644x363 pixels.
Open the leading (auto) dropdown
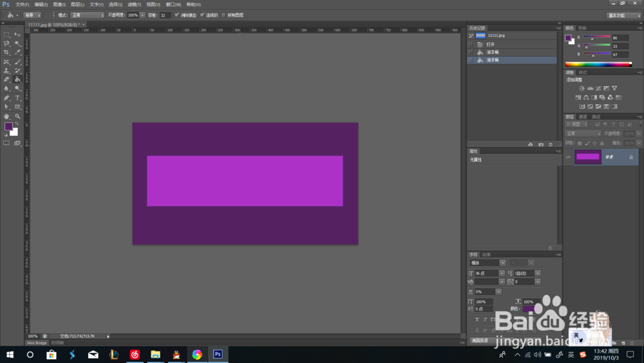[x=538, y=273]
